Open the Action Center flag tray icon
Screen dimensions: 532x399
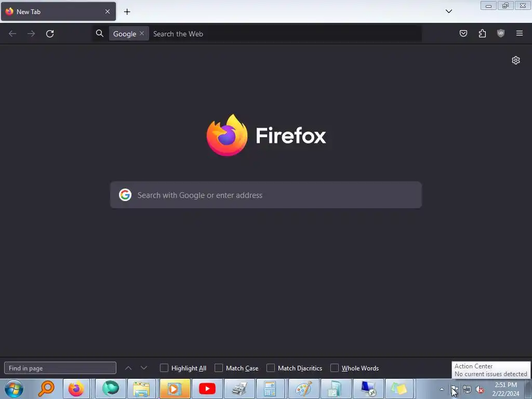[455, 389]
